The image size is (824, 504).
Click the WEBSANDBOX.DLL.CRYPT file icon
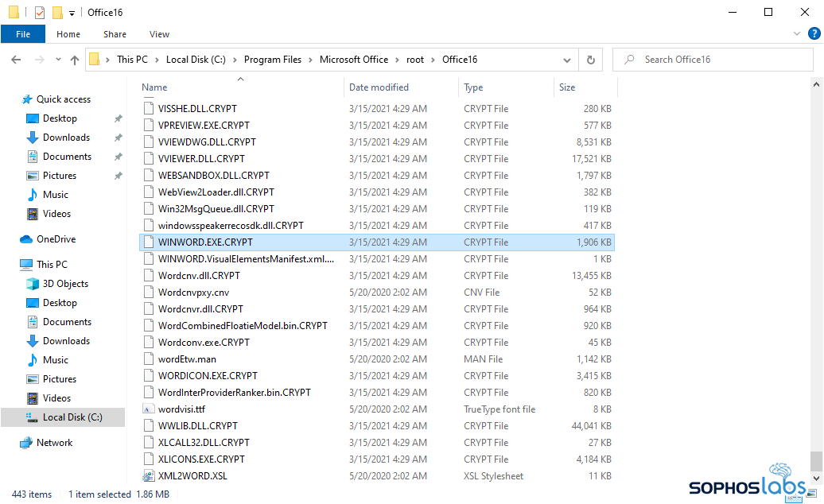point(149,175)
